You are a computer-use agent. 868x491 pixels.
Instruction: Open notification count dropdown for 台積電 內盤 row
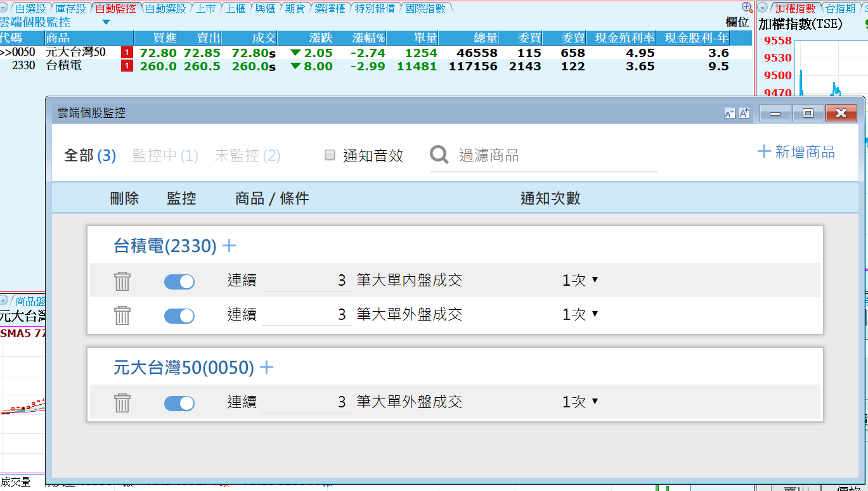(x=580, y=280)
